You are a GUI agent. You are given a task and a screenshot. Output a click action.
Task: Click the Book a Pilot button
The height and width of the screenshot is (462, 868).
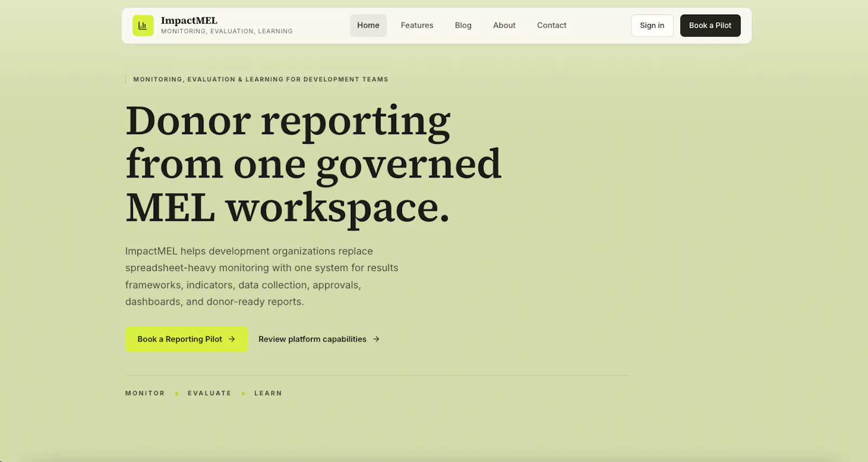(710, 26)
